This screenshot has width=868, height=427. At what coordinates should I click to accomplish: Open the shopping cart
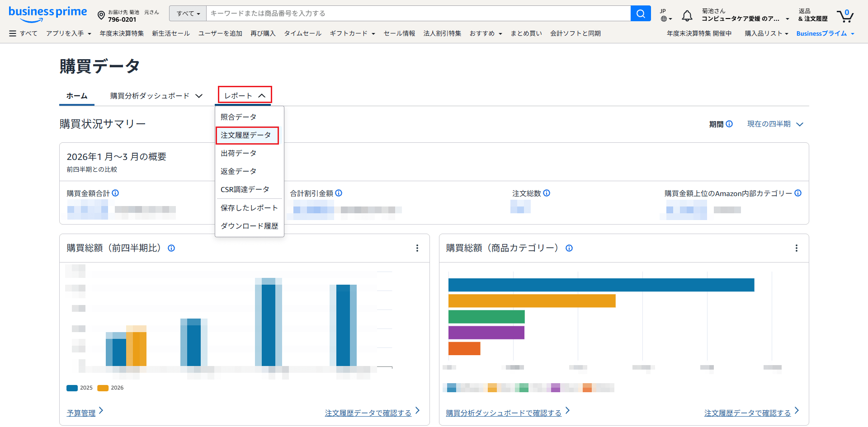point(844,16)
